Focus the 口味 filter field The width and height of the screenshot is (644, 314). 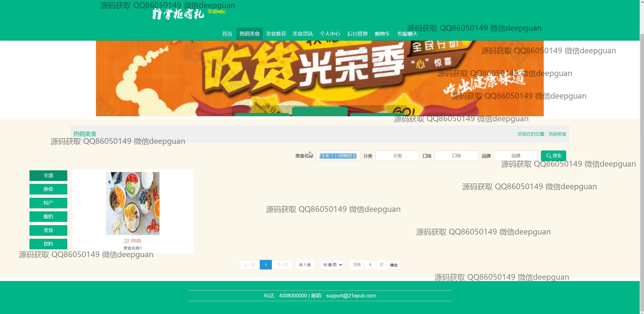click(456, 156)
